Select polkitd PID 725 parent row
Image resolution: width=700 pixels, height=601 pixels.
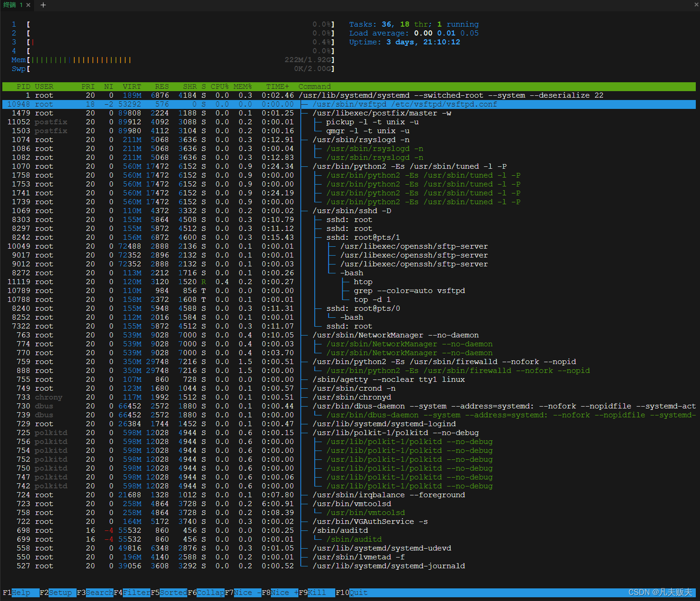pos(349,433)
